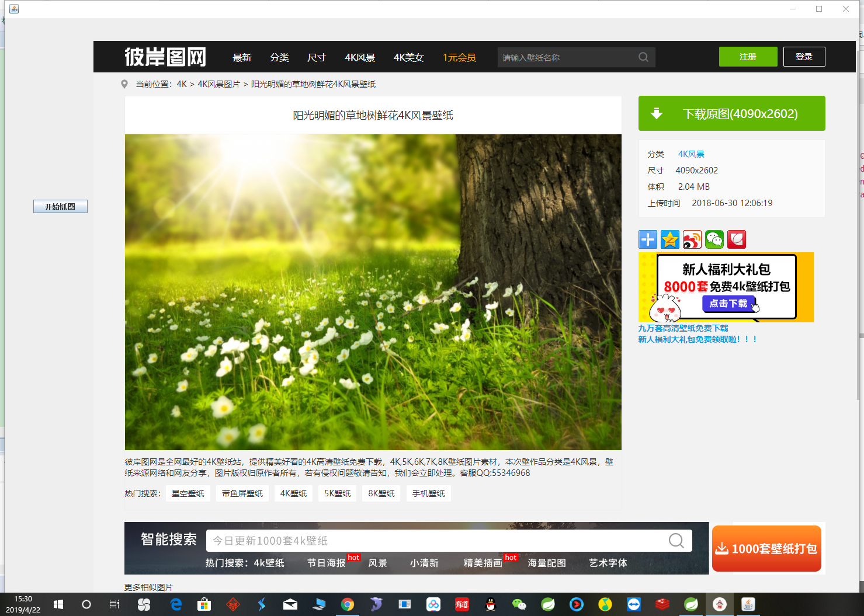Screen dimensions: 864x616
Task: Click the 海量配图 link in the banner
Action: click(x=547, y=563)
